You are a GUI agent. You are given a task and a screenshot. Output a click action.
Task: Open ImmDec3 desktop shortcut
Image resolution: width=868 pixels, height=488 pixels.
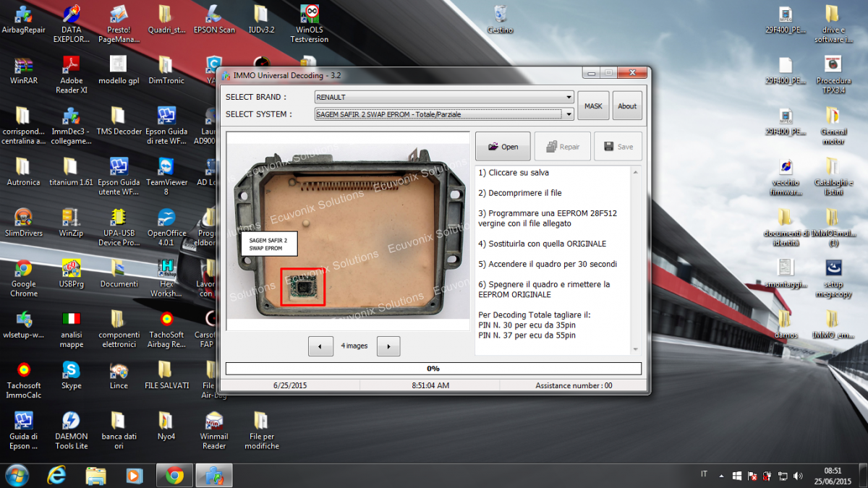coord(71,126)
